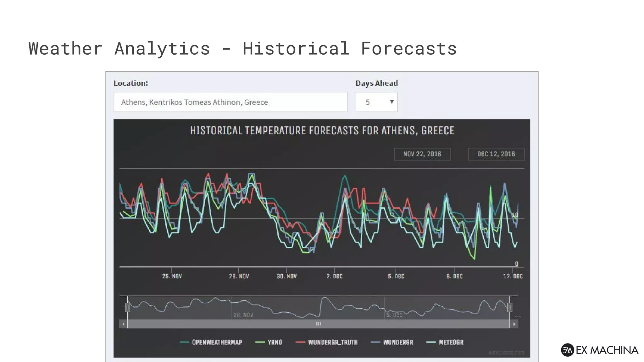The height and width of the screenshot is (362, 644).
Task: Click the 12. DEC axis label
Action: pos(513,276)
